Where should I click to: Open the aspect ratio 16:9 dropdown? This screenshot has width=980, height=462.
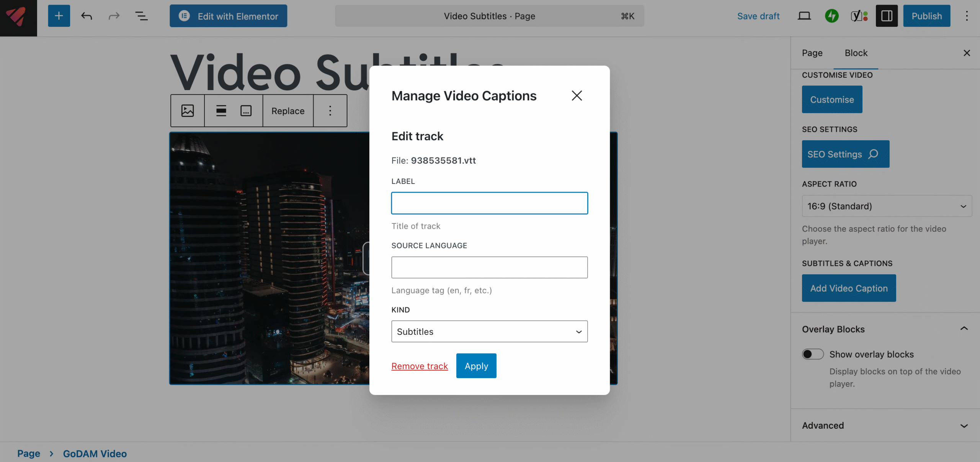pos(886,206)
